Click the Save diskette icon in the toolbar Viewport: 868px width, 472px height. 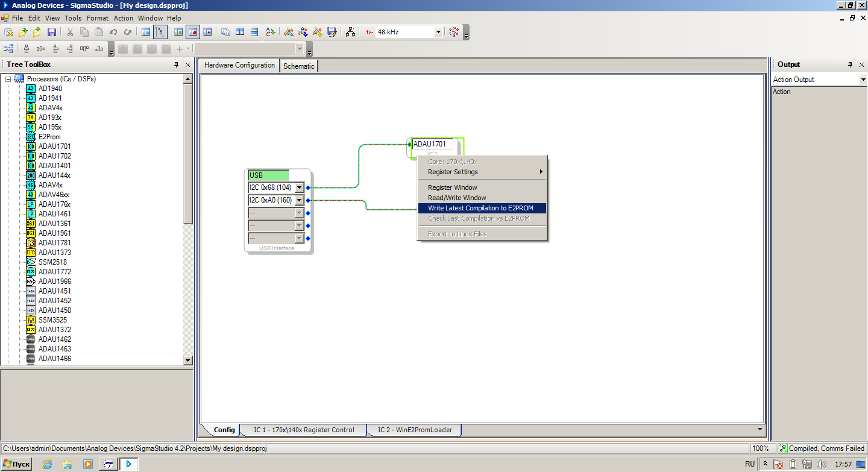point(52,32)
